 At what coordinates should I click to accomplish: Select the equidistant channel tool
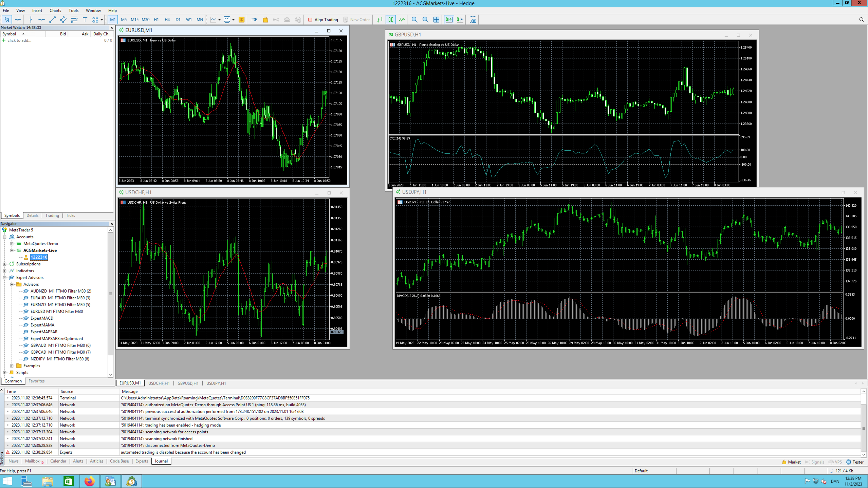pyautogui.click(x=63, y=20)
